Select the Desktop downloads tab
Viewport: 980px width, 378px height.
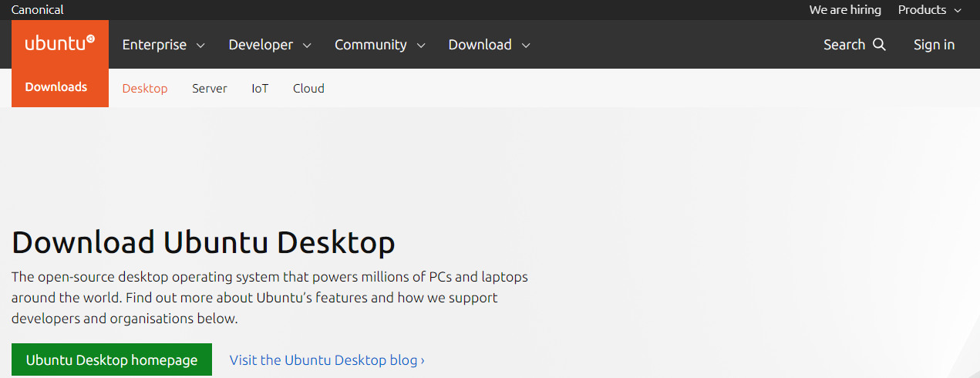145,88
